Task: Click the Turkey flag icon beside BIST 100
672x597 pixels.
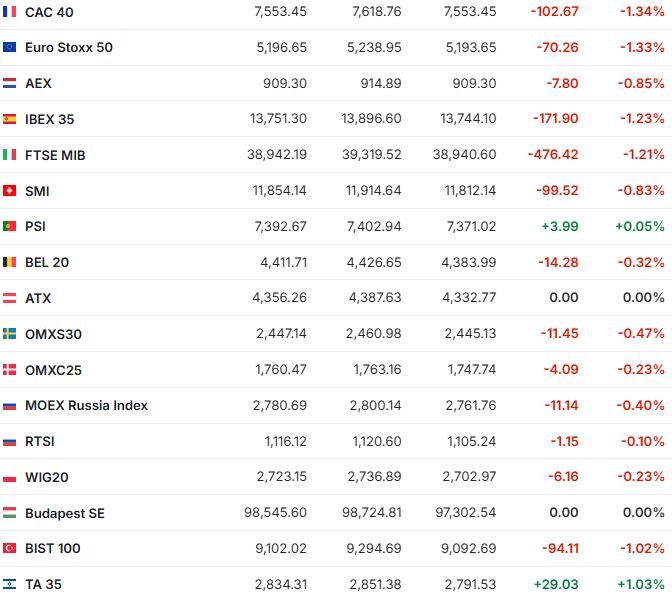Action: [x=9, y=548]
